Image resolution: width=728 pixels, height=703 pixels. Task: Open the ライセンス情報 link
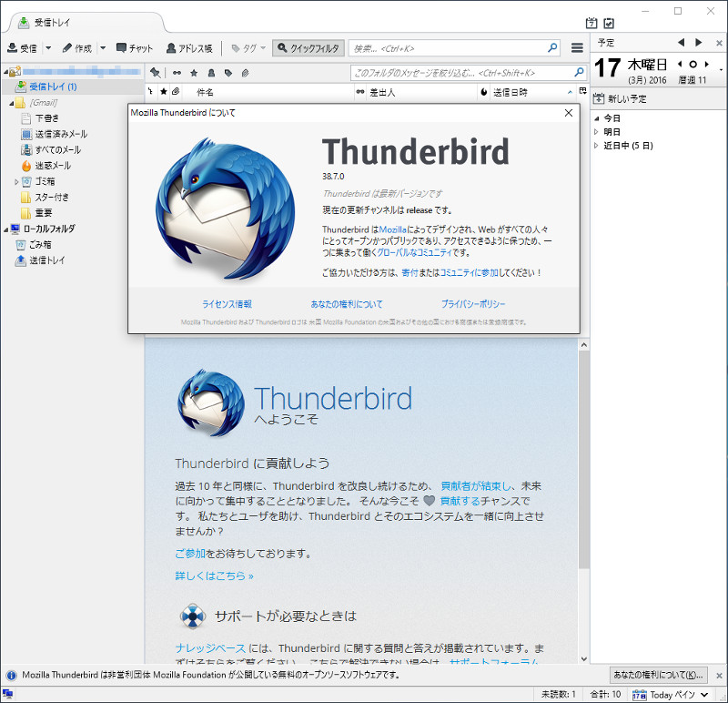(x=227, y=304)
